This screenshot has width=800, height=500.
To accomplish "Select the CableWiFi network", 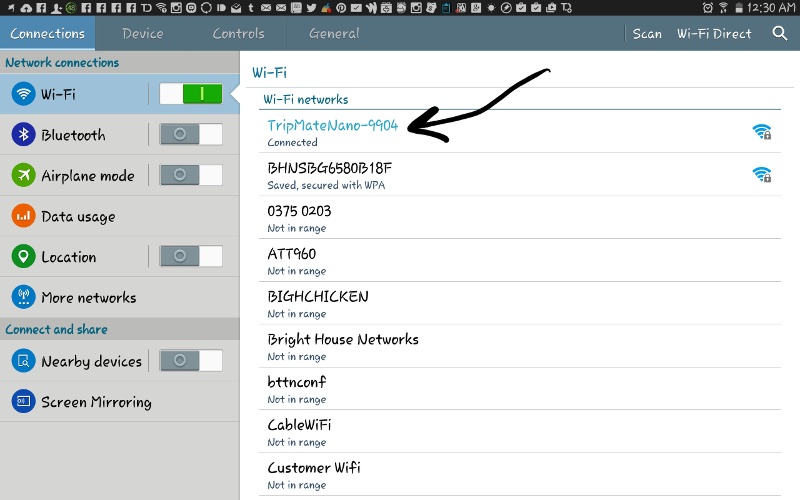I will tap(519, 431).
